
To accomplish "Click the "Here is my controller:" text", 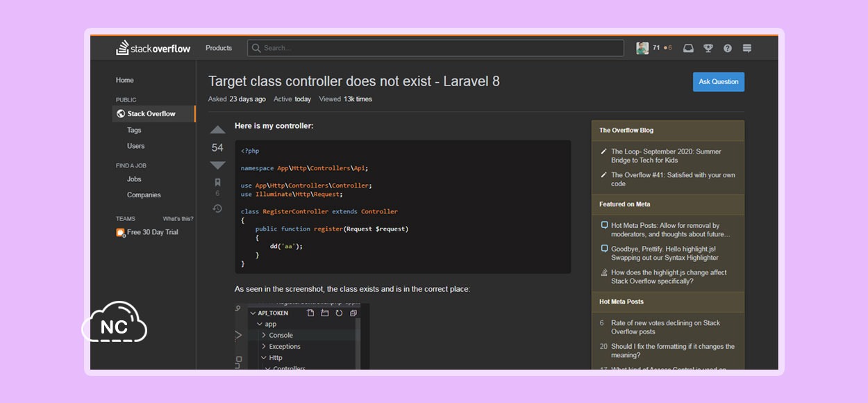I will click(274, 126).
